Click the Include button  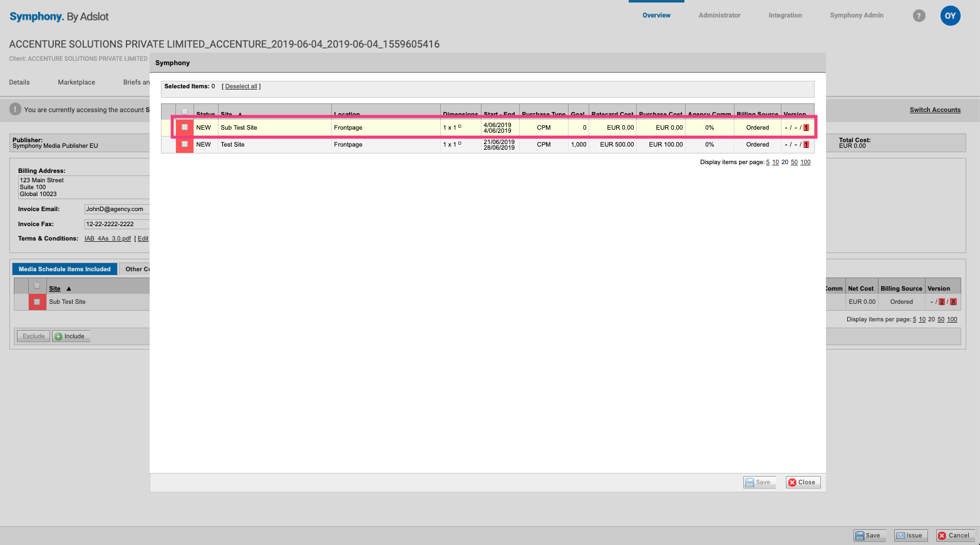[x=71, y=336]
